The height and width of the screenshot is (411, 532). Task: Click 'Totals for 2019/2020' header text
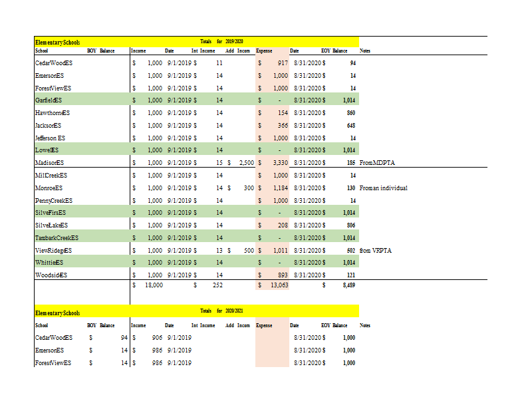pyautogui.click(x=221, y=41)
